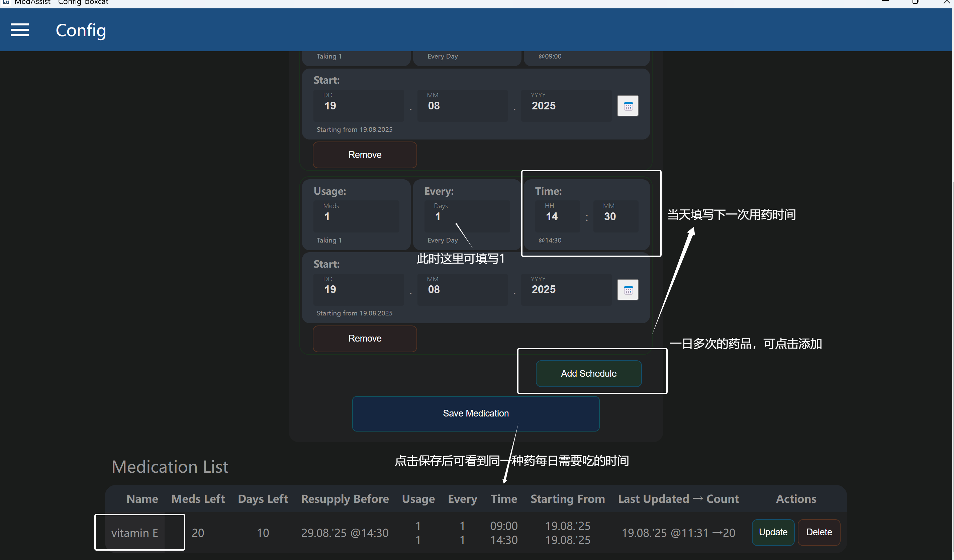Screen dimensions: 954x560
Task: Edit DD field of second schedule Start
Action: pyautogui.click(x=359, y=289)
